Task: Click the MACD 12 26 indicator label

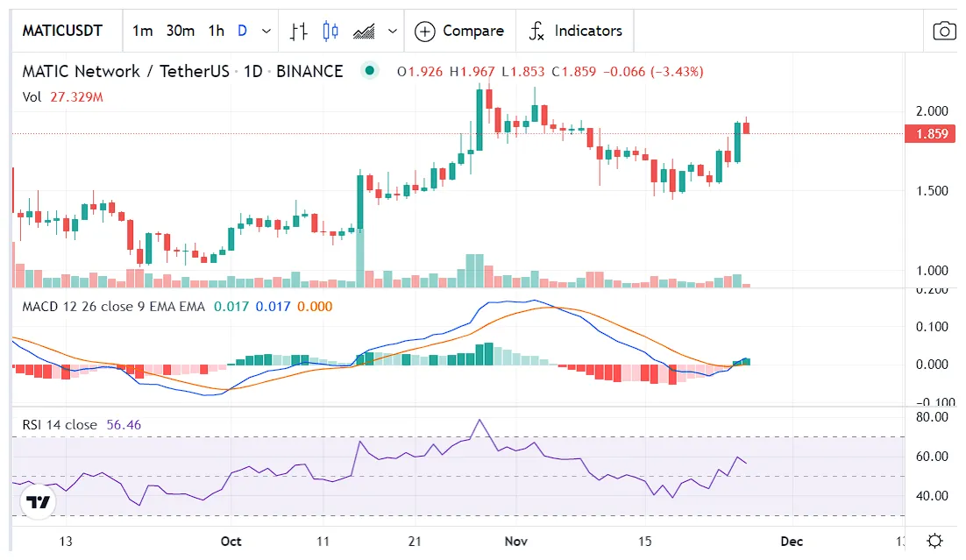Action: pos(113,307)
